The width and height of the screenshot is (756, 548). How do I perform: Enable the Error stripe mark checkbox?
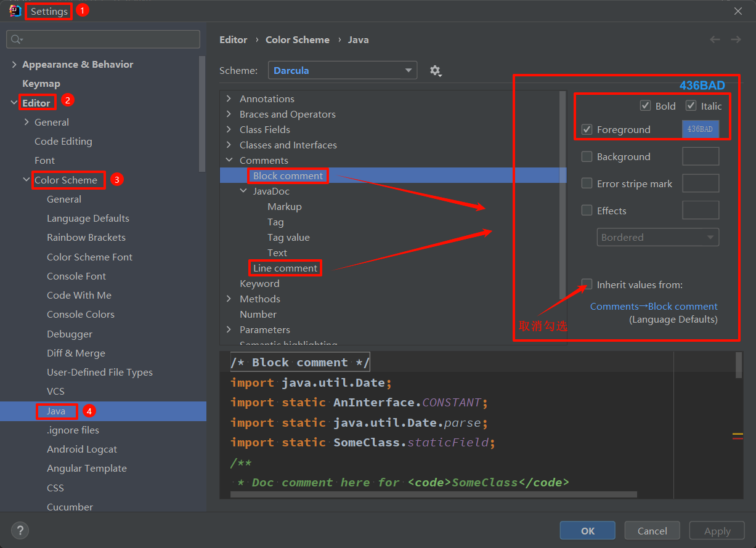point(587,183)
